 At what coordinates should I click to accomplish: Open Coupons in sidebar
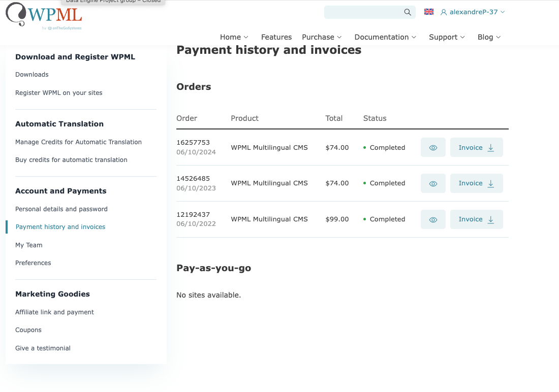[28, 330]
